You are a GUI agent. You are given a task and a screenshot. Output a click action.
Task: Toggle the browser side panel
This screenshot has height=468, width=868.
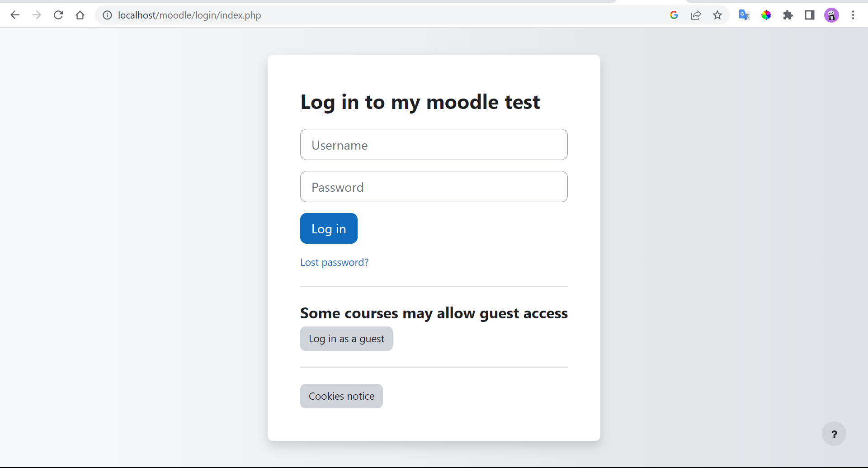810,15
